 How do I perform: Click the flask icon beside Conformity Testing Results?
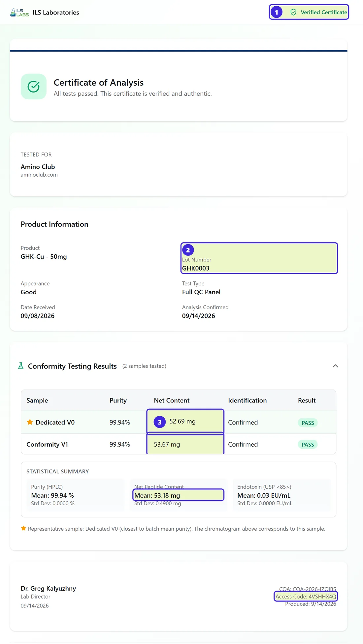21,366
